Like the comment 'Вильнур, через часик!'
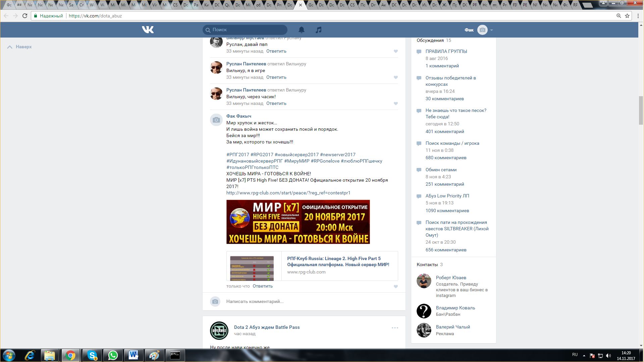 coord(396,104)
